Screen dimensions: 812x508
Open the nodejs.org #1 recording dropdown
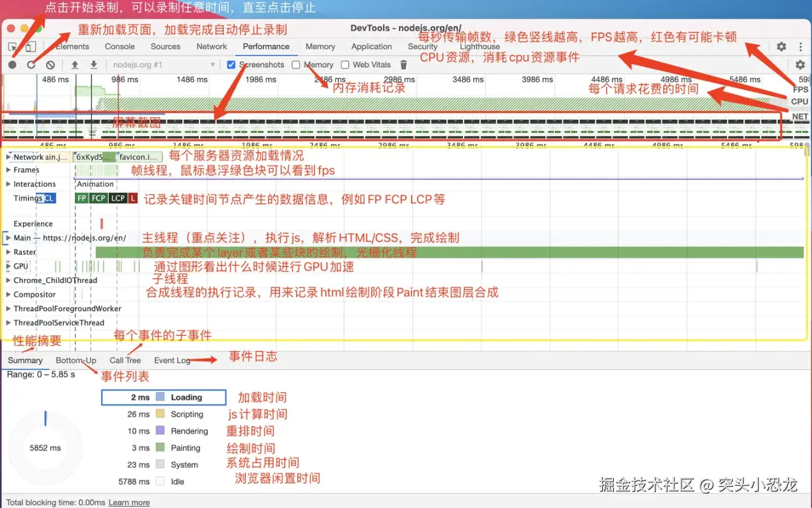click(164, 65)
